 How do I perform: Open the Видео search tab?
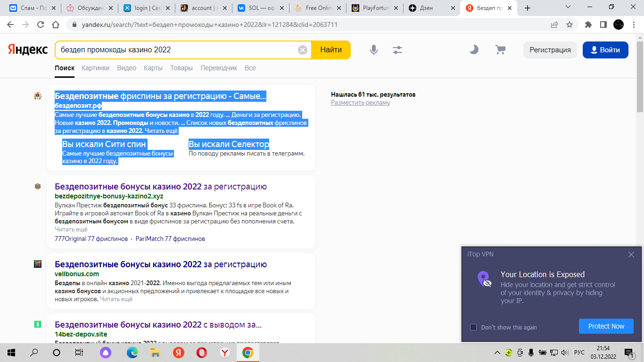point(126,68)
